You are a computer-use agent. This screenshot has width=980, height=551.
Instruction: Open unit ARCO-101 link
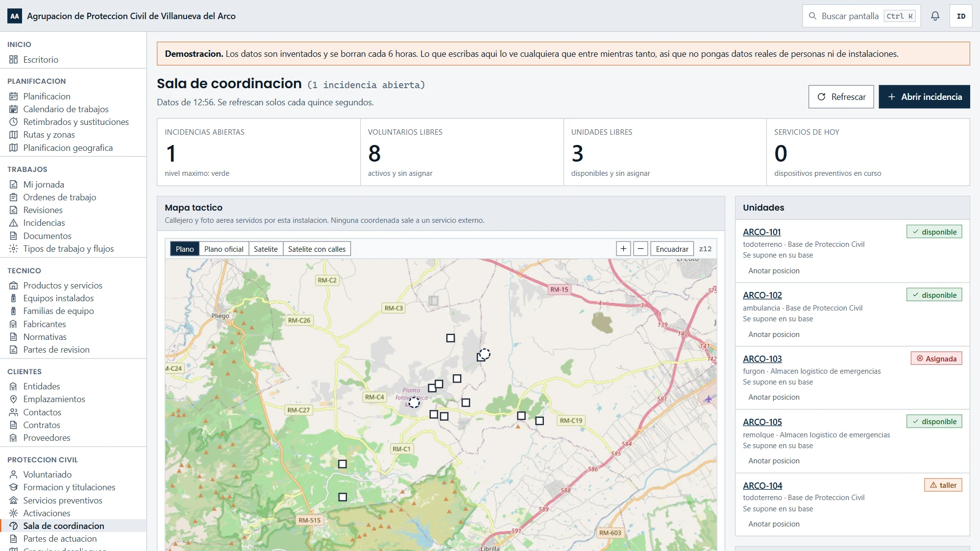762,232
